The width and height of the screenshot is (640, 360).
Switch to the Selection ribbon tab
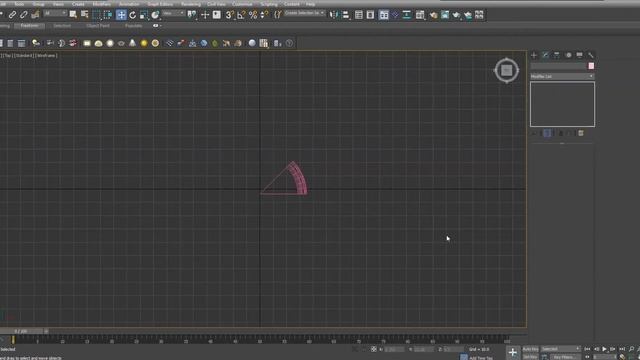pos(62,25)
